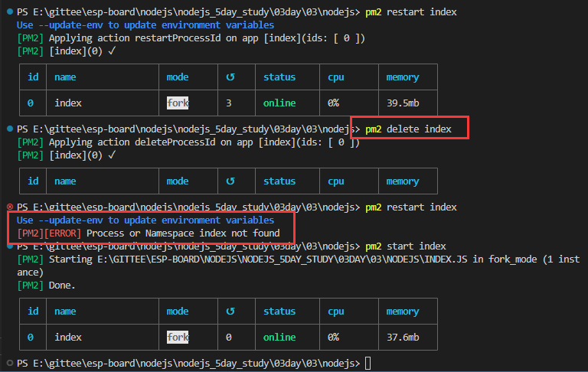Click the blue dot beside the pm2 start prompt
The image size is (588, 372).
click(10, 246)
